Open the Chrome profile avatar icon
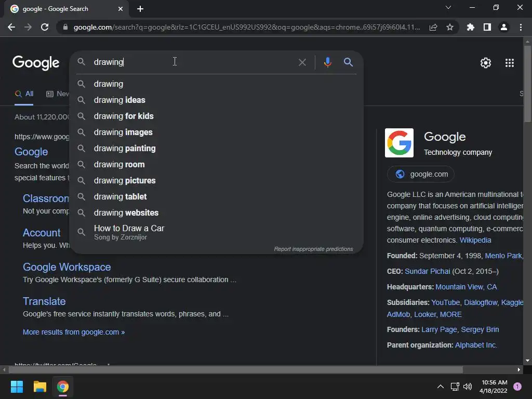 504,27
